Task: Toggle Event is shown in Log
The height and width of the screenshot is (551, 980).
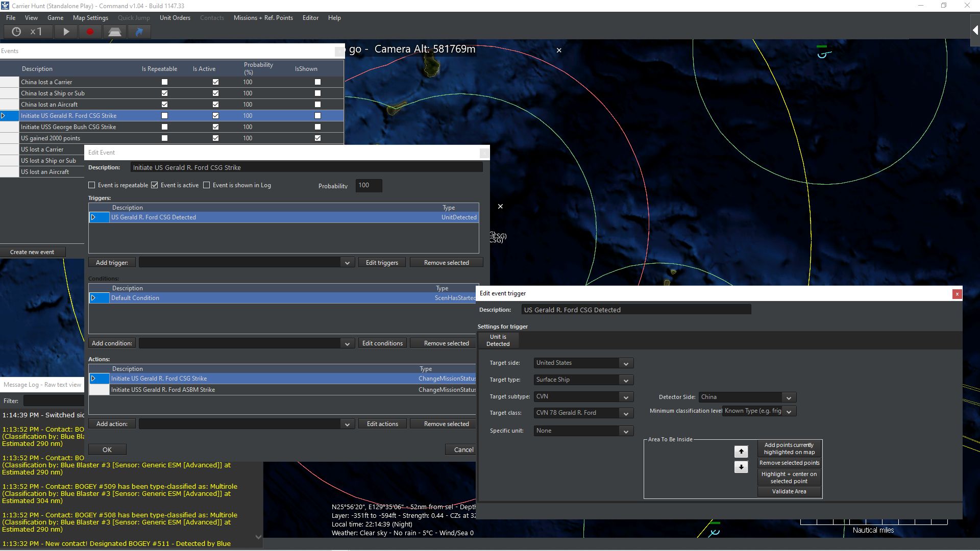Action: 207,185
